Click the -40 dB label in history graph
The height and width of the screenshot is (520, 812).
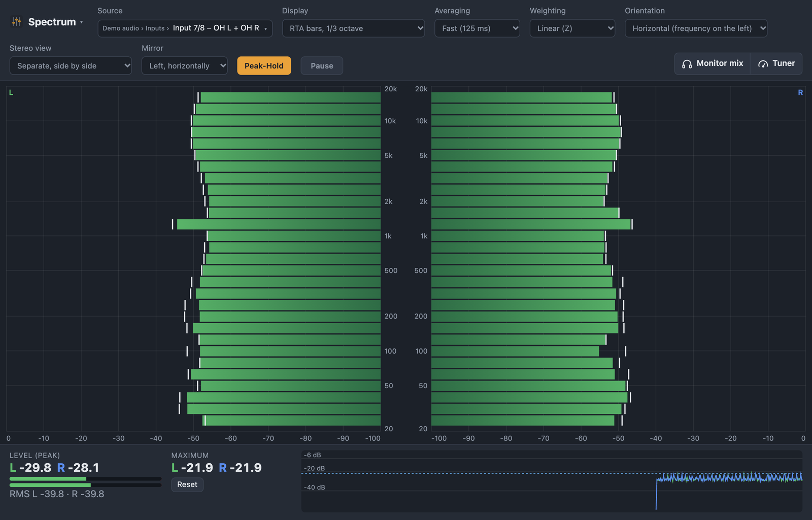coord(315,488)
